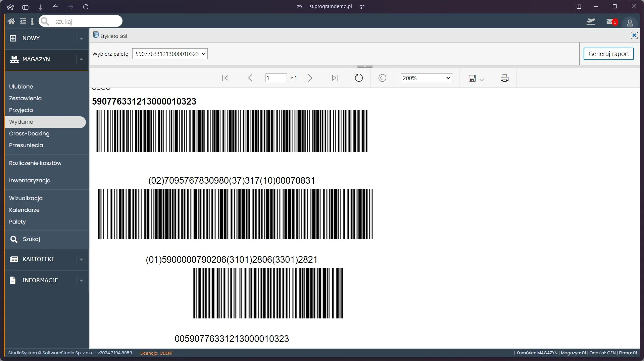This screenshot has width=644, height=361.
Task: Click the text (02)7095767830980(37)317(10)00070831
Action: point(232,181)
